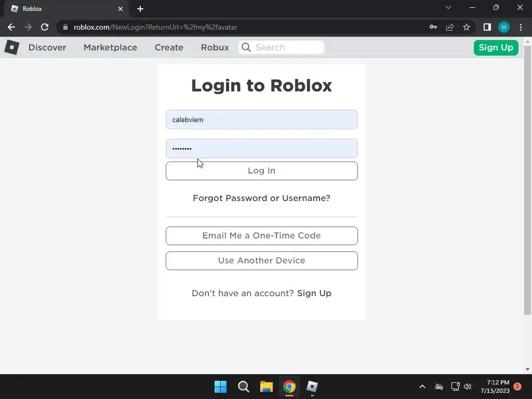Open the Roblox app in taskbar
The height and width of the screenshot is (399, 532).
(x=312, y=387)
